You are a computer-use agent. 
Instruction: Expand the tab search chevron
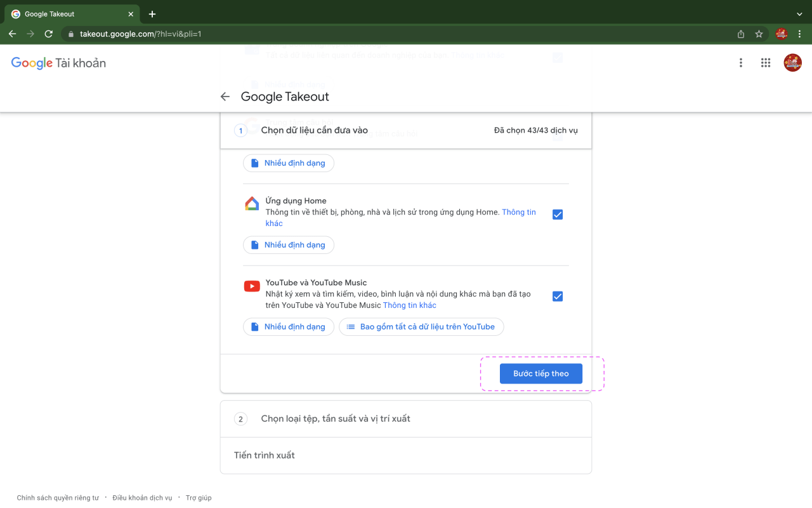(799, 14)
